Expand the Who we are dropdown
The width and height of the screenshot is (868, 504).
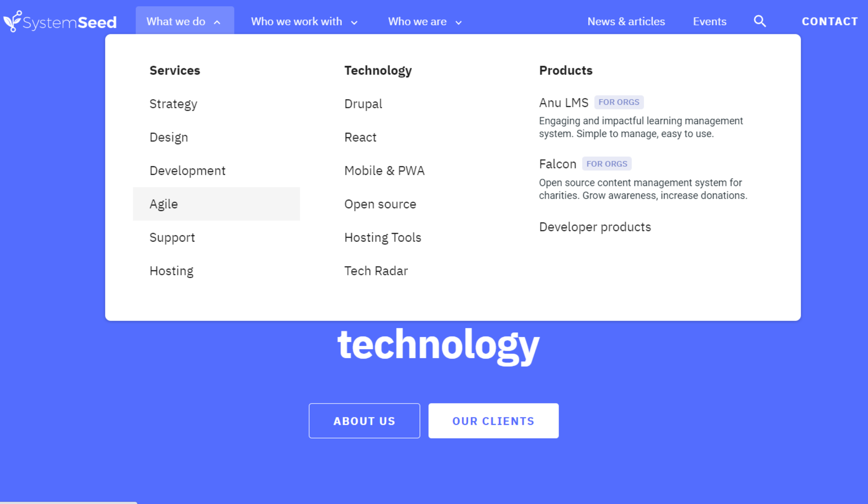tap(425, 22)
